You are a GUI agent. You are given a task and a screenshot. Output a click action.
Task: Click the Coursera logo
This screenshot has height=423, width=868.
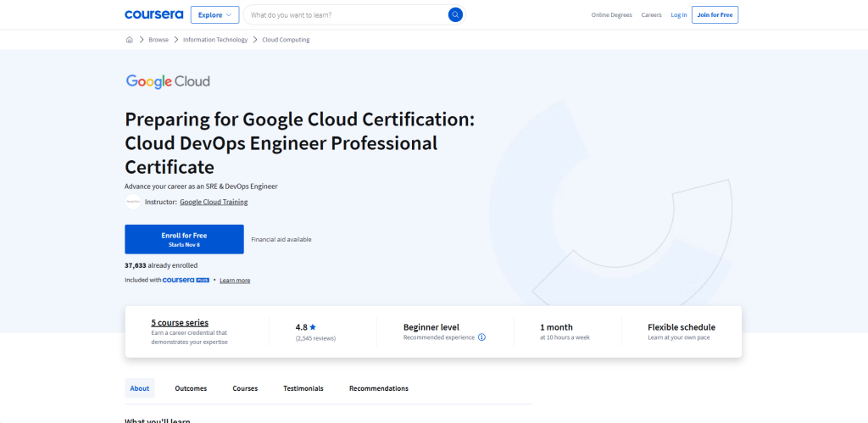pos(154,15)
